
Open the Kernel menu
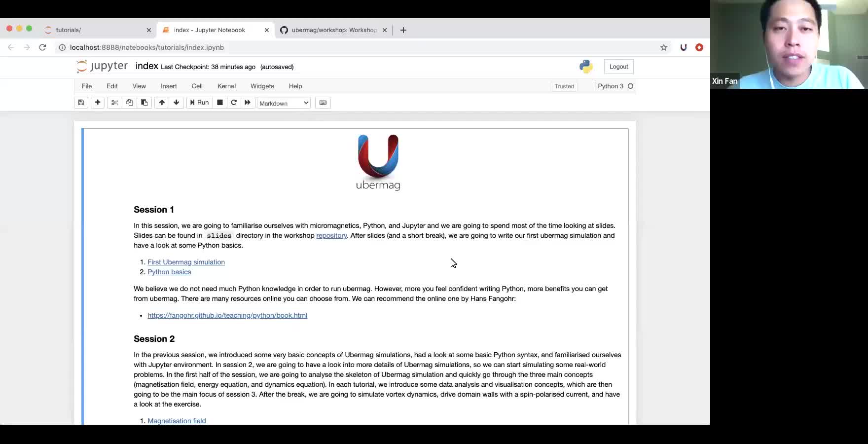(226, 86)
